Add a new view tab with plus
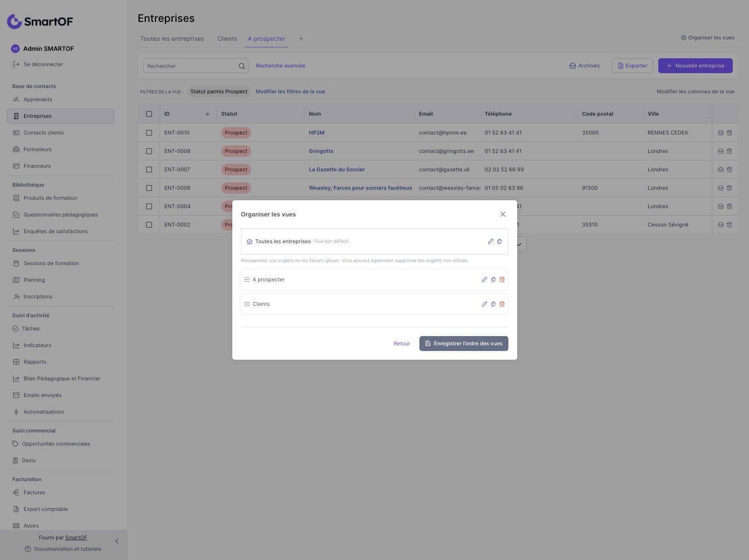The width and height of the screenshot is (749, 560). pos(301,39)
